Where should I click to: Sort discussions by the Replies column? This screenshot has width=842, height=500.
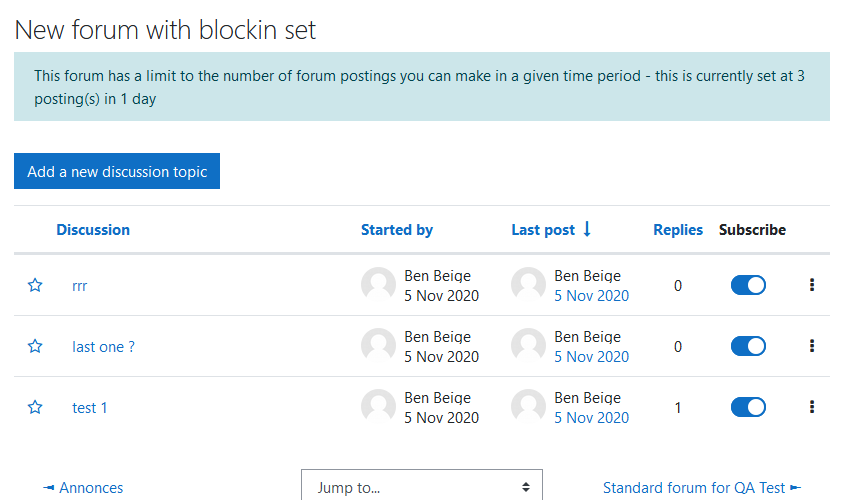click(x=678, y=230)
